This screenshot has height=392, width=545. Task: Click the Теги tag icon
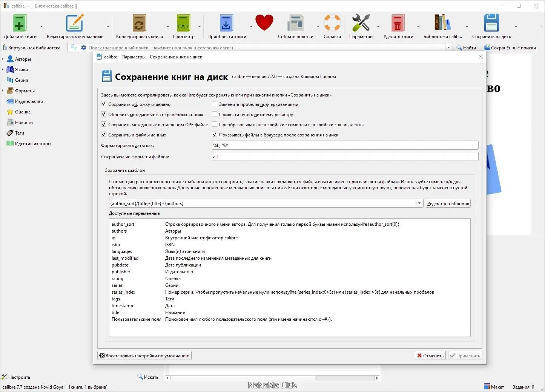(x=10, y=133)
